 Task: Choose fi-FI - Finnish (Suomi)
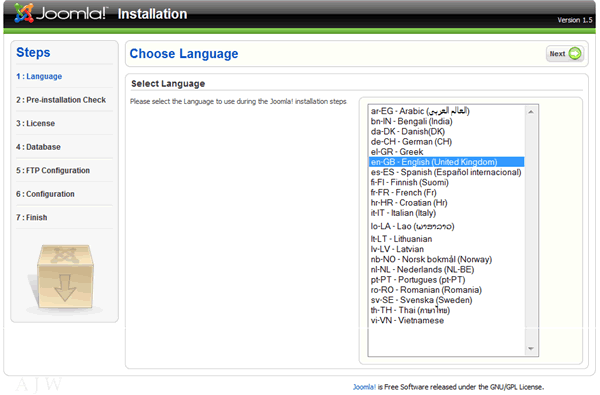[447, 182]
